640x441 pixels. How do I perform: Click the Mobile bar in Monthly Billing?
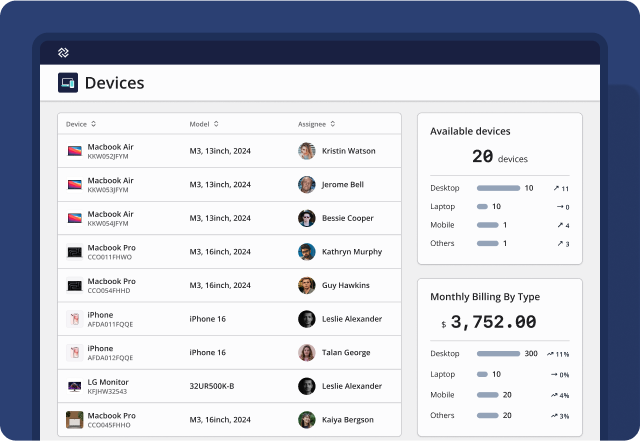click(487, 395)
